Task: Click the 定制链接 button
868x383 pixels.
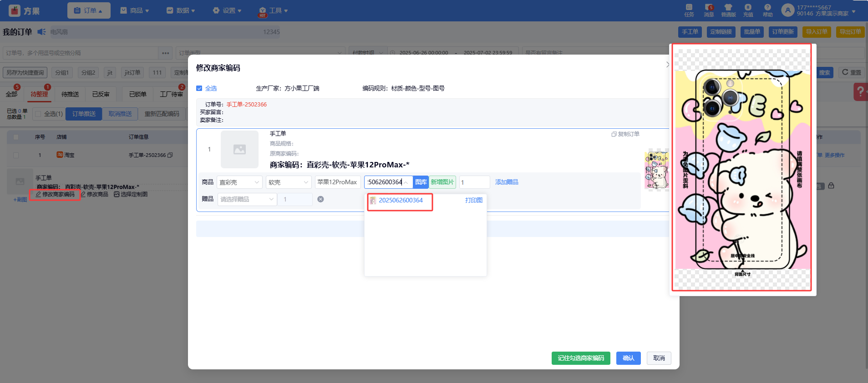Action: point(721,32)
